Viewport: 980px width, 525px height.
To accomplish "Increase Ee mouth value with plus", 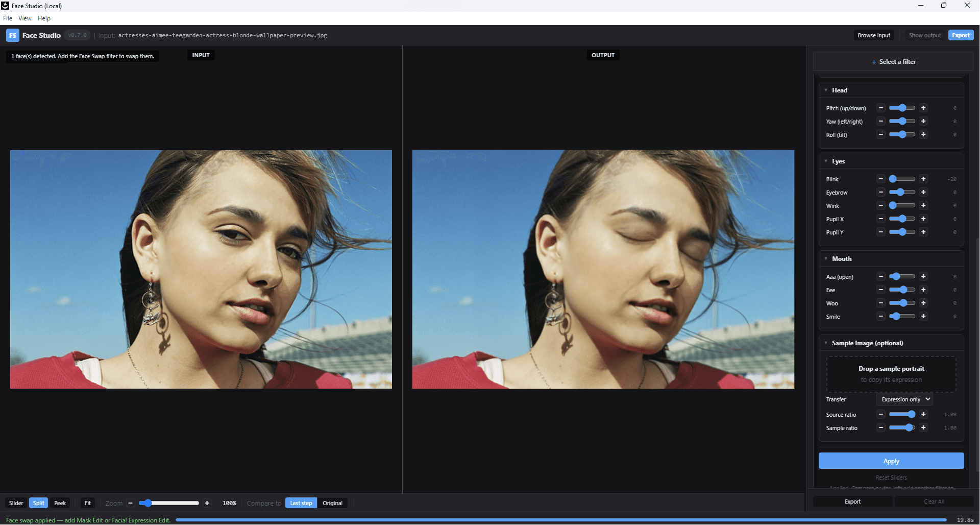I will click(x=923, y=290).
